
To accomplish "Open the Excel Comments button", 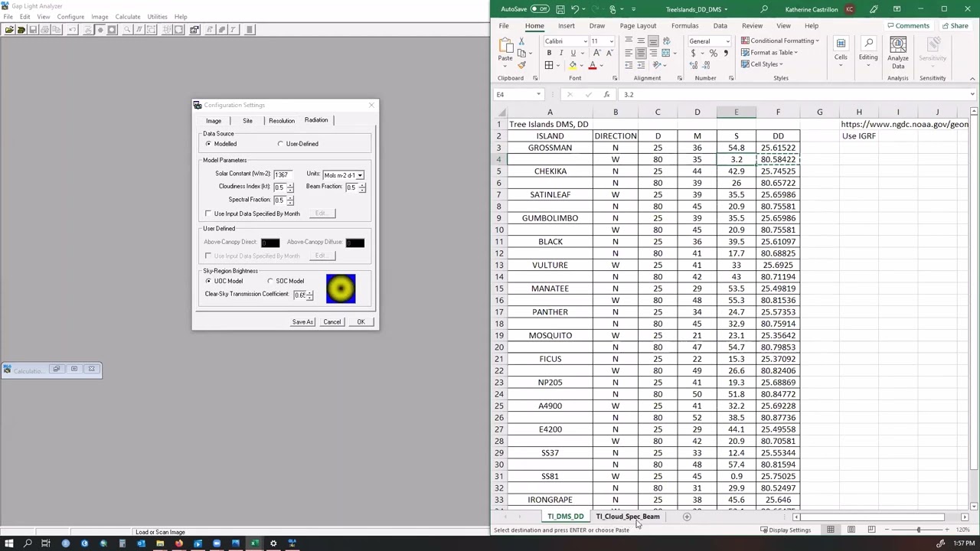I will (907, 26).
